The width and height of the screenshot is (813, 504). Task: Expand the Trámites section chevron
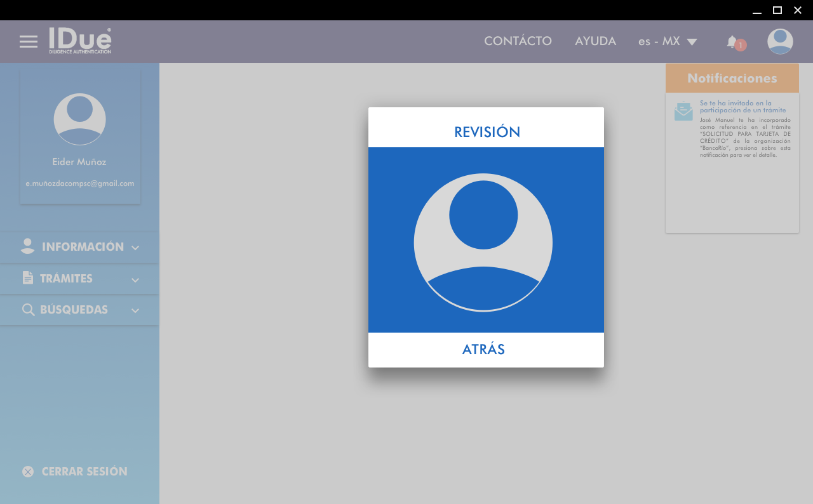135,279
